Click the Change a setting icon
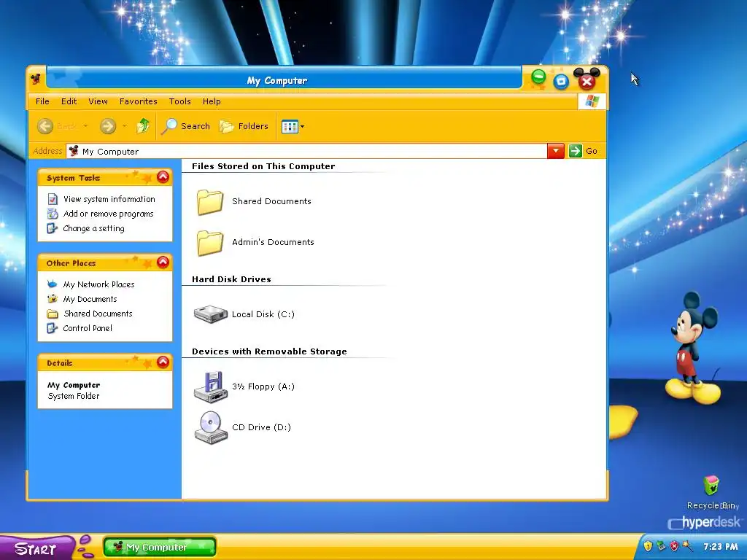The height and width of the screenshot is (560, 747). (53, 228)
